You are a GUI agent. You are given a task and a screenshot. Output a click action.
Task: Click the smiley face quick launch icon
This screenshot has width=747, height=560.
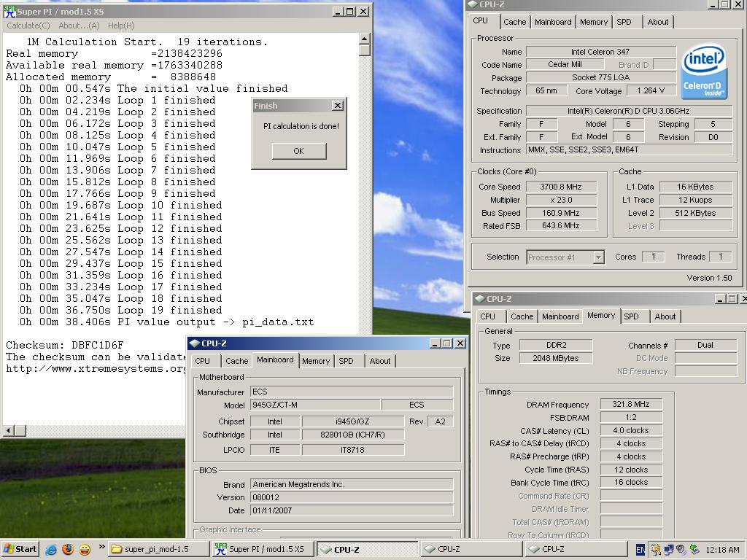(x=85, y=549)
